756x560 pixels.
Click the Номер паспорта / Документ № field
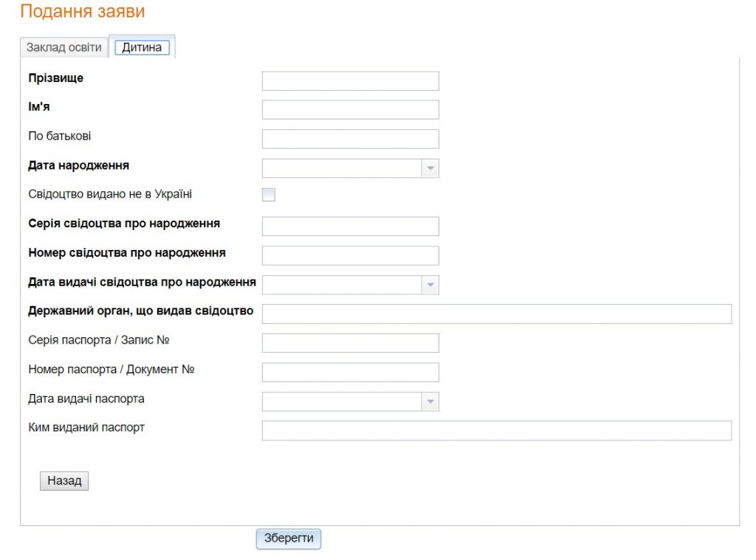[x=350, y=372]
